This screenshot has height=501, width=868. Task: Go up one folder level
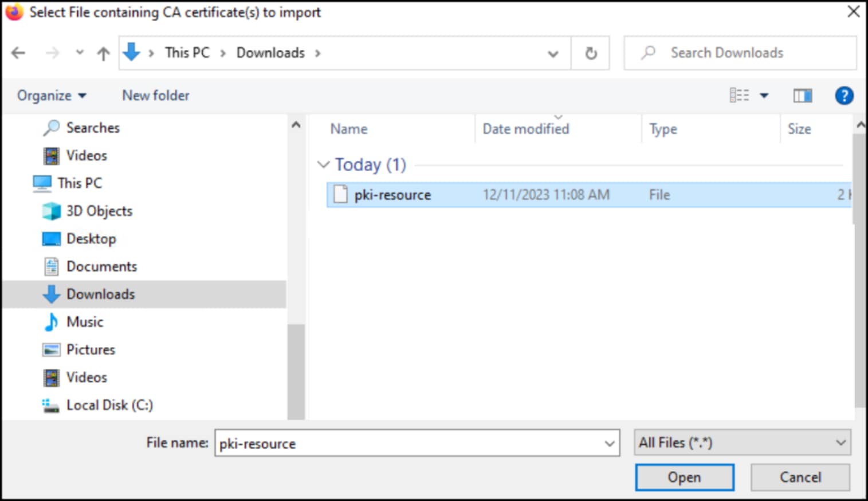click(103, 53)
